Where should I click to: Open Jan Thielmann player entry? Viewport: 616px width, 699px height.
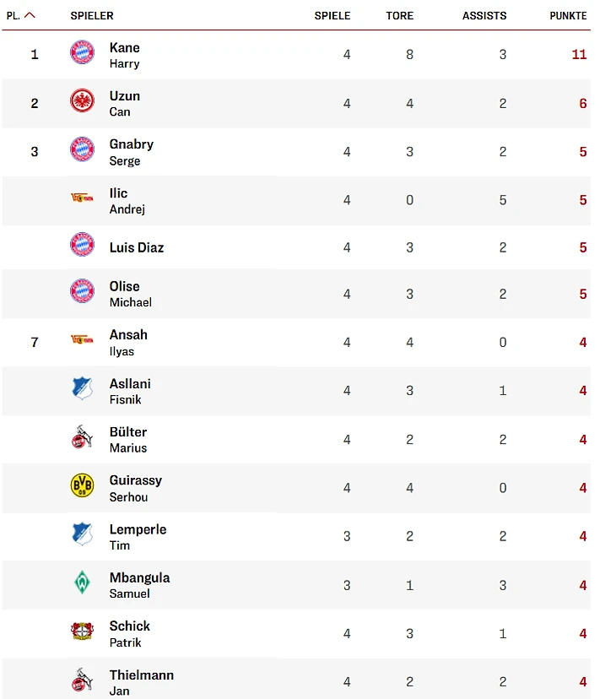(142, 682)
